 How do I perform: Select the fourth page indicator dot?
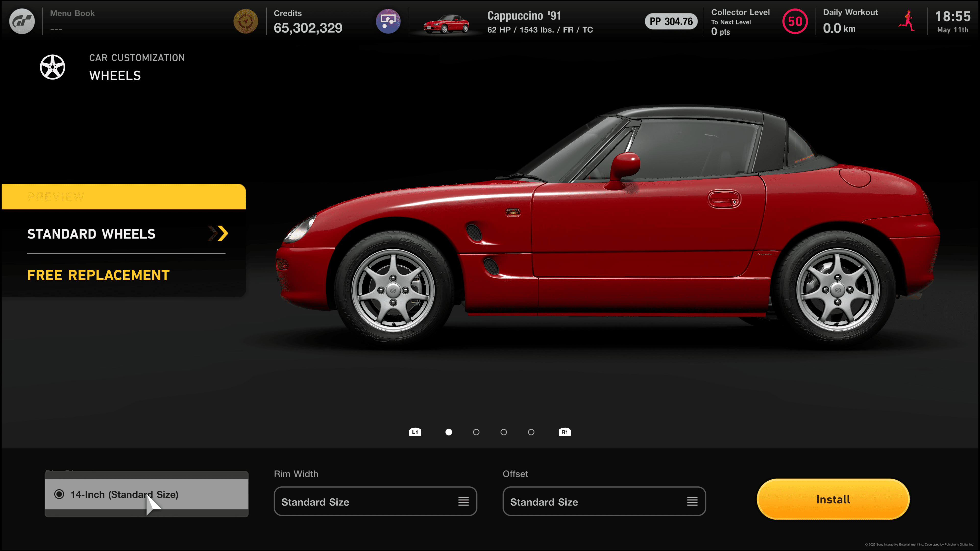pyautogui.click(x=531, y=432)
